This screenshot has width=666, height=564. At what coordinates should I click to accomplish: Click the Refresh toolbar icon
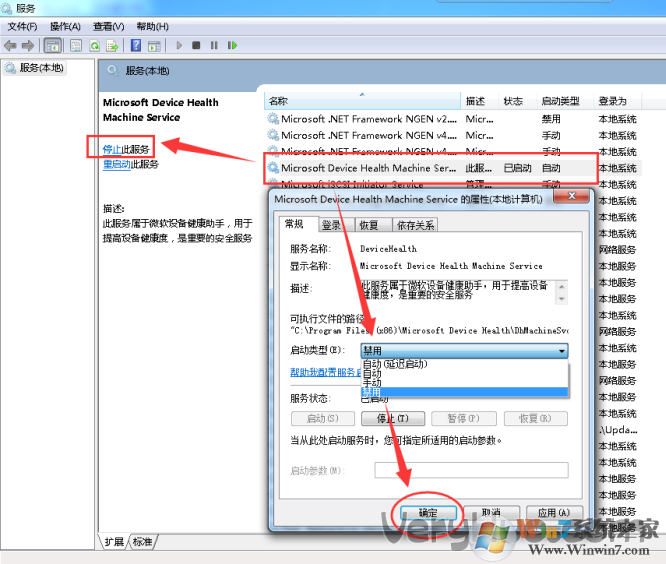tap(95, 45)
